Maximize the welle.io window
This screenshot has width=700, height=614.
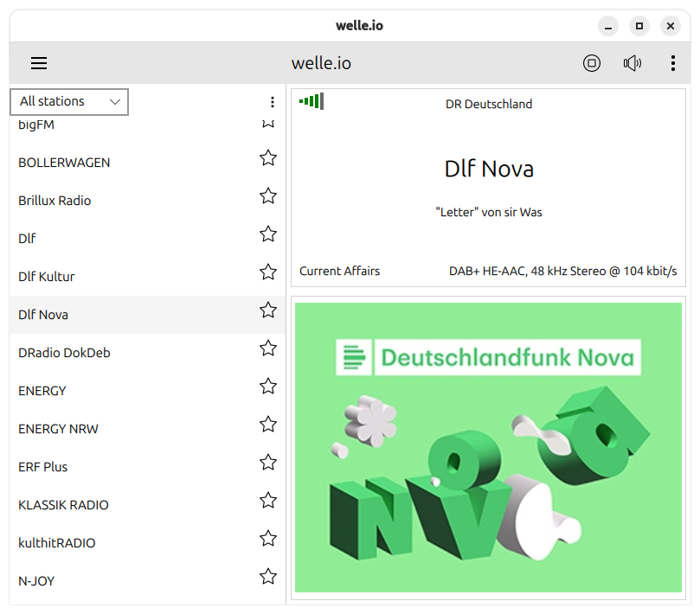pos(639,26)
